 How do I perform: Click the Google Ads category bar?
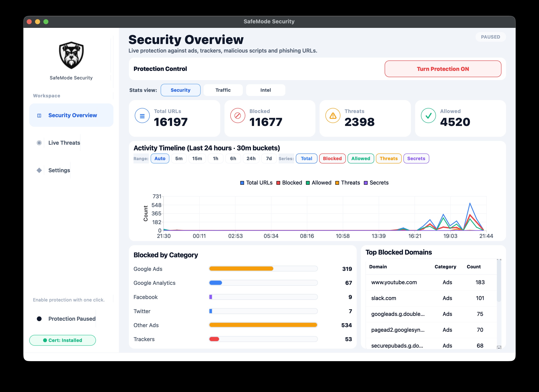point(263,269)
